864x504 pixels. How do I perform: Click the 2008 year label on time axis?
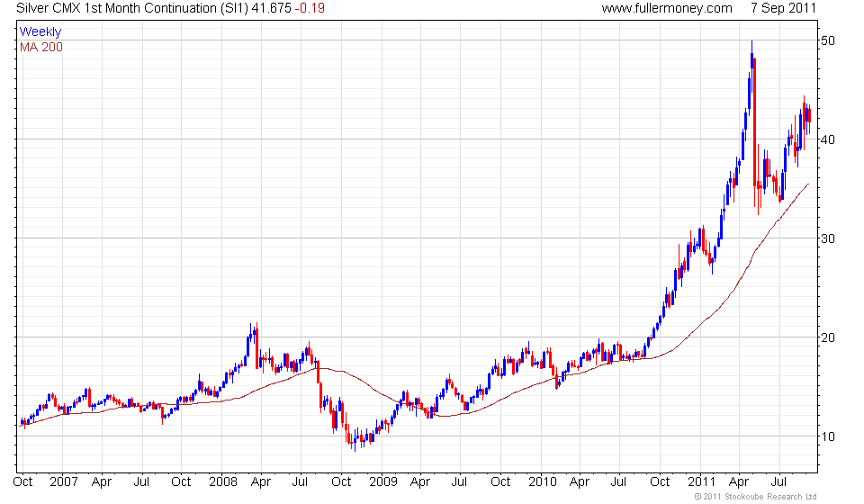click(x=223, y=482)
